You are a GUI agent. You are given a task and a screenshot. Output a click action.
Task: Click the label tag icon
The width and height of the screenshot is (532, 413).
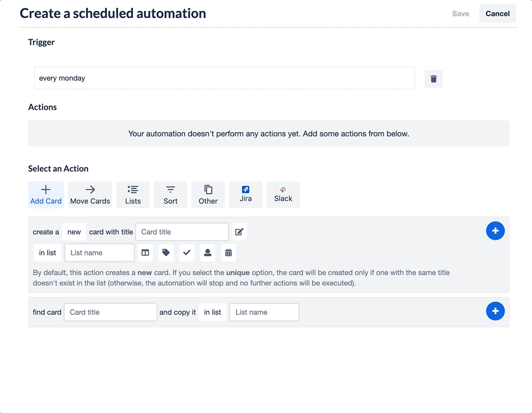tap(166, 252)
